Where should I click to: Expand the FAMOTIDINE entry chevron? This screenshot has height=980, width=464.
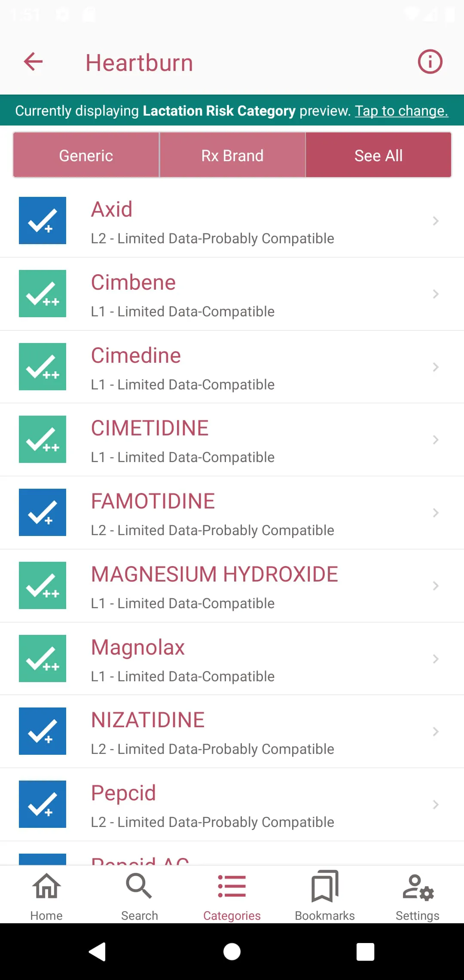[x=436, y=513]
